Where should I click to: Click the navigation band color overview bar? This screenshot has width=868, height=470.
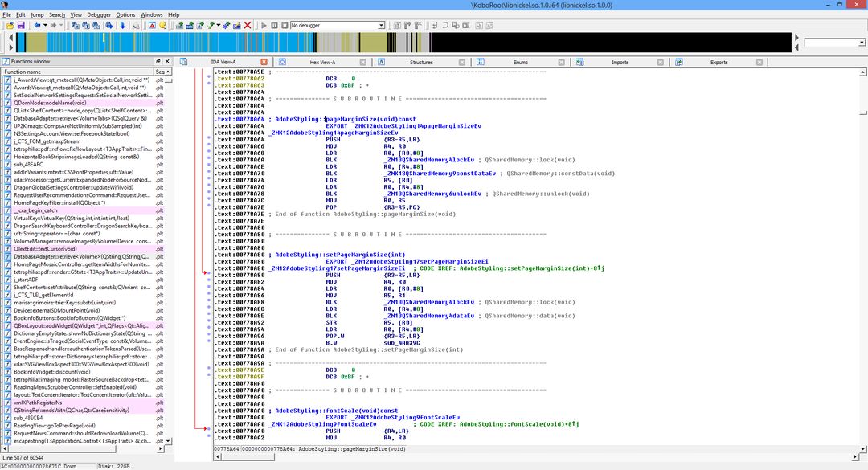402,43
